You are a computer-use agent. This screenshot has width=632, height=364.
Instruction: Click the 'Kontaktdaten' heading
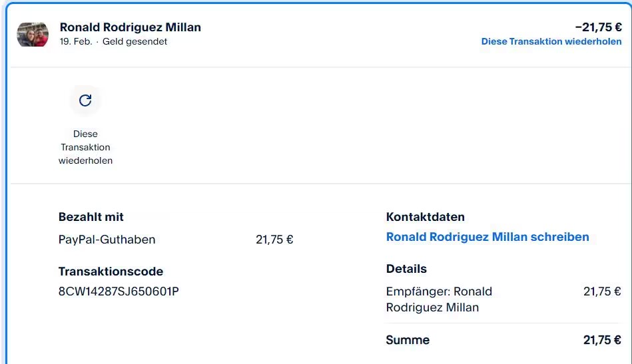(426, 217)
